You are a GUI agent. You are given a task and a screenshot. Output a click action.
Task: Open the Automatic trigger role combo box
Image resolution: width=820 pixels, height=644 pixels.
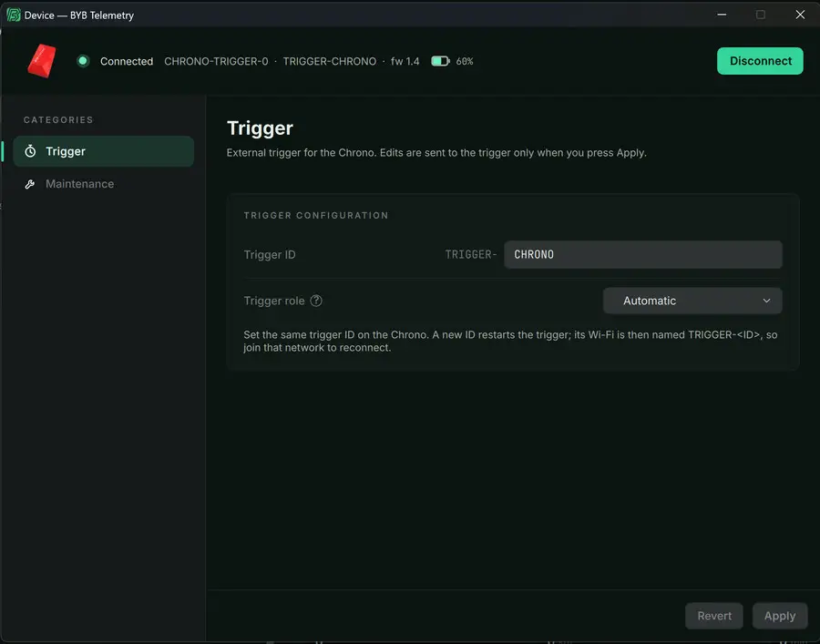(x=692, y=301)
